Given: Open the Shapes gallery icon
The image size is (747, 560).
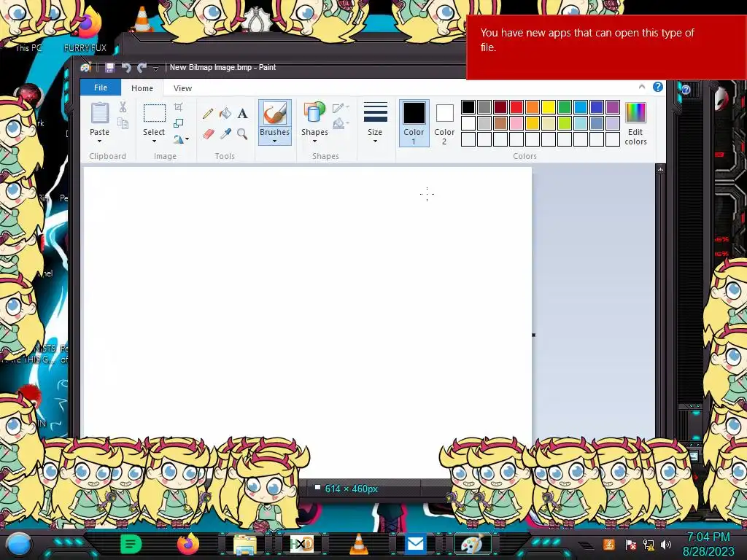Looking at the screenshot, I should (x=314, y=113).
